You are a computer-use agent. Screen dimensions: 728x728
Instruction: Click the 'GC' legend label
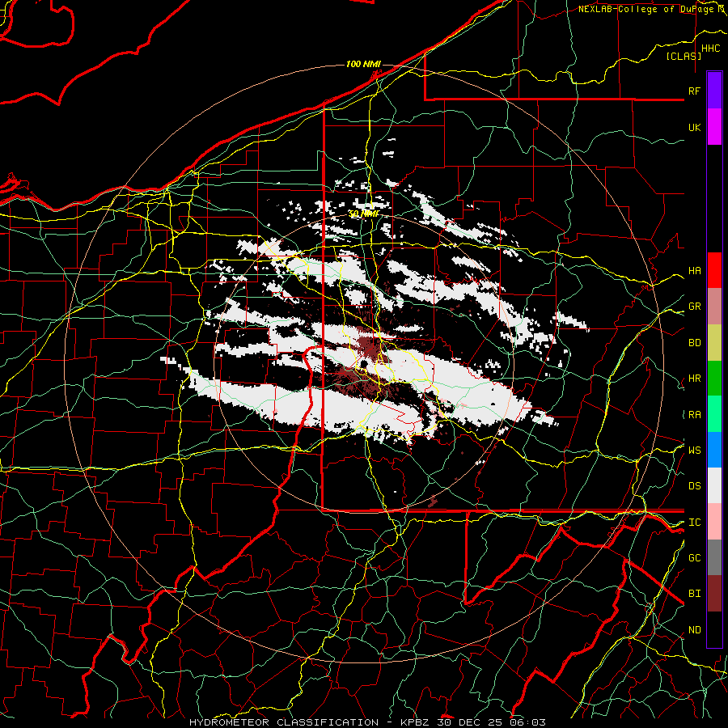coord(694,558)
